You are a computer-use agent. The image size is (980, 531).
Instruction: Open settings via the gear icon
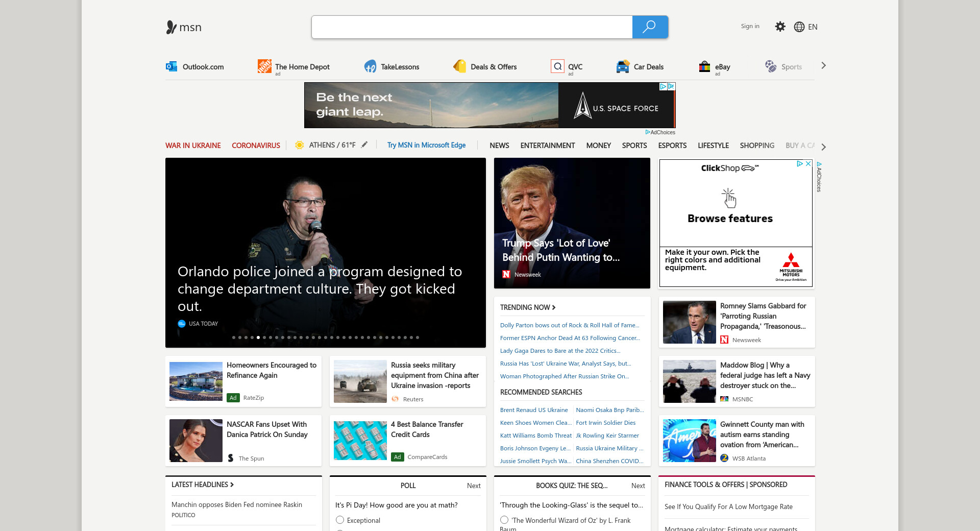pyautogui.click(x=780, y=27)
